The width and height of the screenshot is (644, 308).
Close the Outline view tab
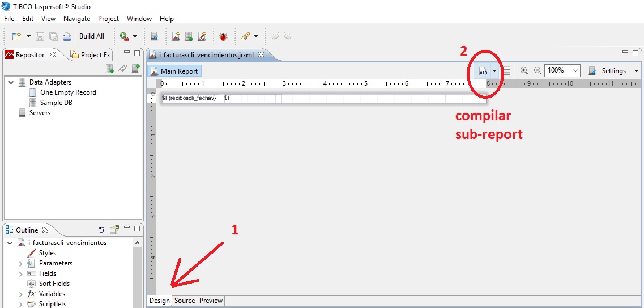pyautogui.click(x=45, y=230)
